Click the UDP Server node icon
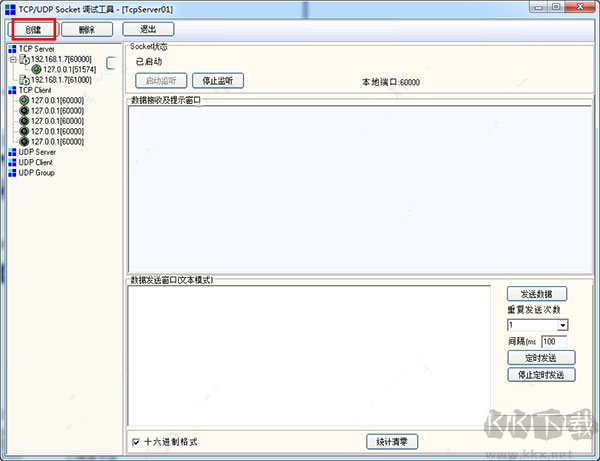Image resolution: width=600 pixels, height=461 pixels. point(12,152)
